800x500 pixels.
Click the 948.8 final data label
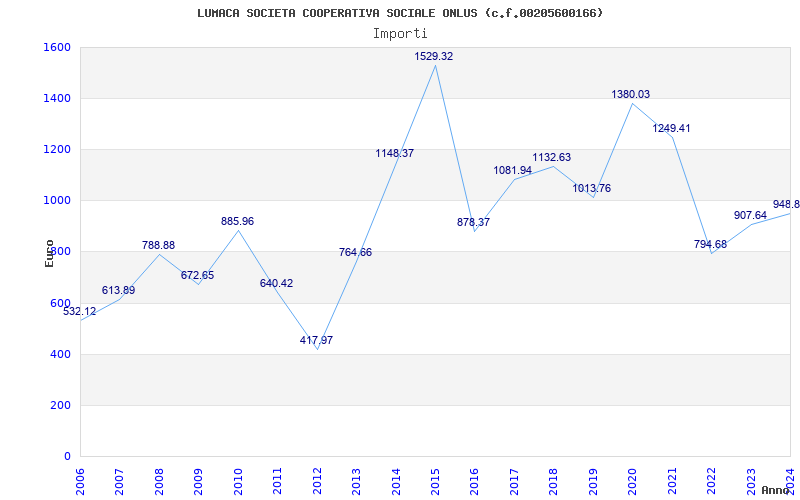(786, 205)
